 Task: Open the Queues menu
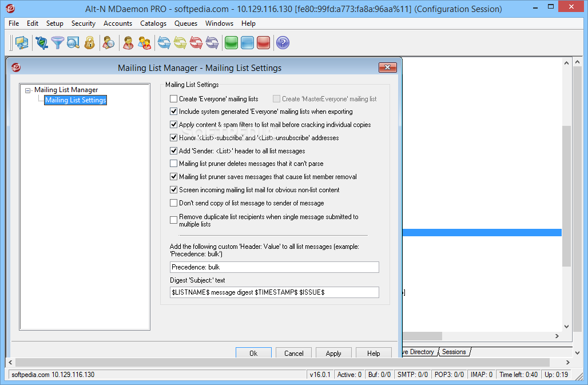pos(186,23)
